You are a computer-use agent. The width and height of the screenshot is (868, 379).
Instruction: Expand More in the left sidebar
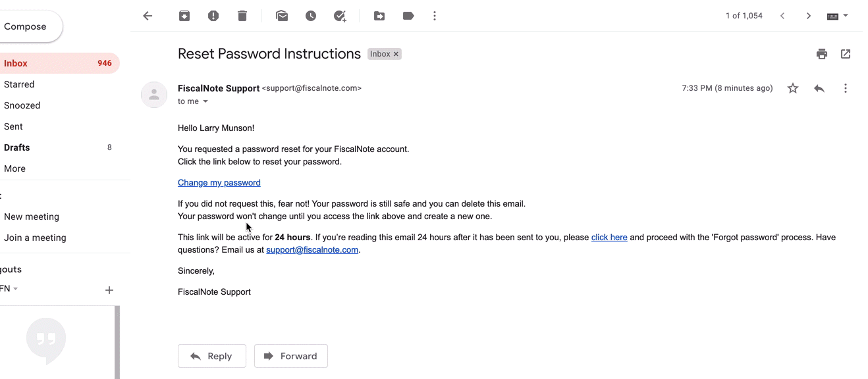[x=14, y=168]
